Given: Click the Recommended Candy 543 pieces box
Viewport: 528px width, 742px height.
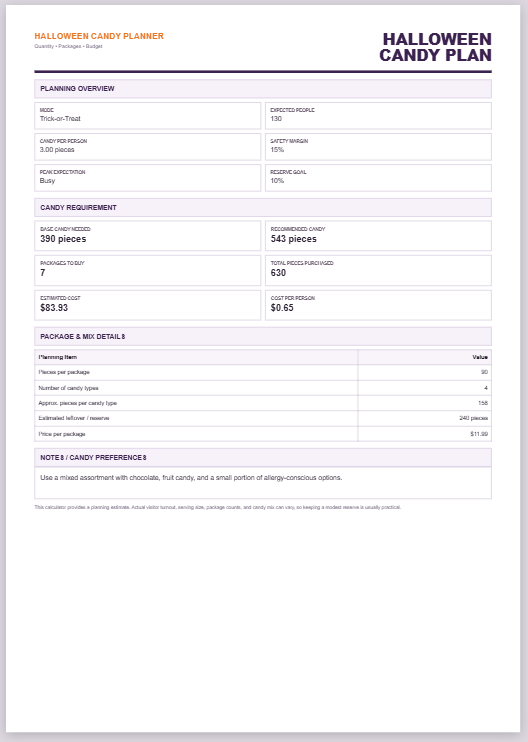Looking at the screenshot, I should [378, 236].
